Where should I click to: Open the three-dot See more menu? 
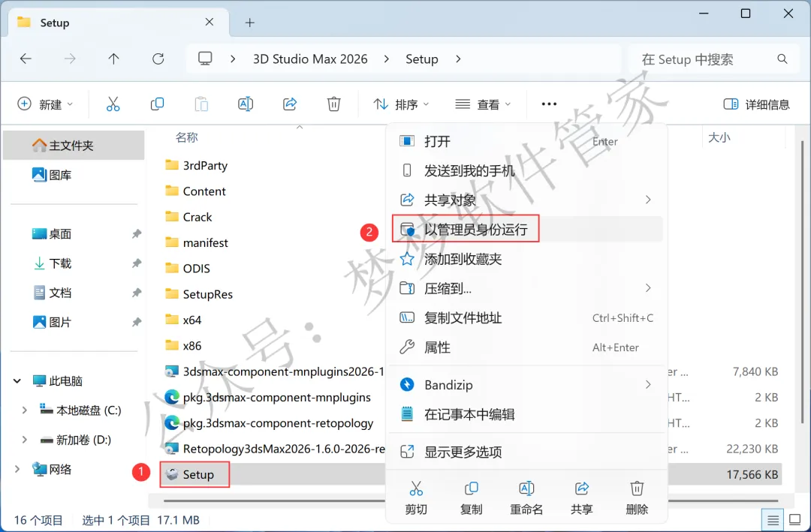pyautogui.click(x=549, y=104)
